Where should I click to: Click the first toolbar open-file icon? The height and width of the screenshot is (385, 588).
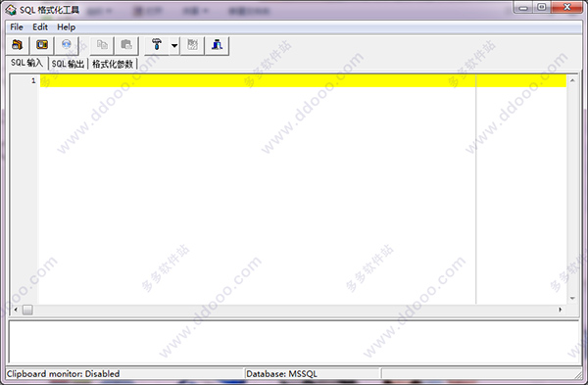pyautogui.click(x=18, y=45)
